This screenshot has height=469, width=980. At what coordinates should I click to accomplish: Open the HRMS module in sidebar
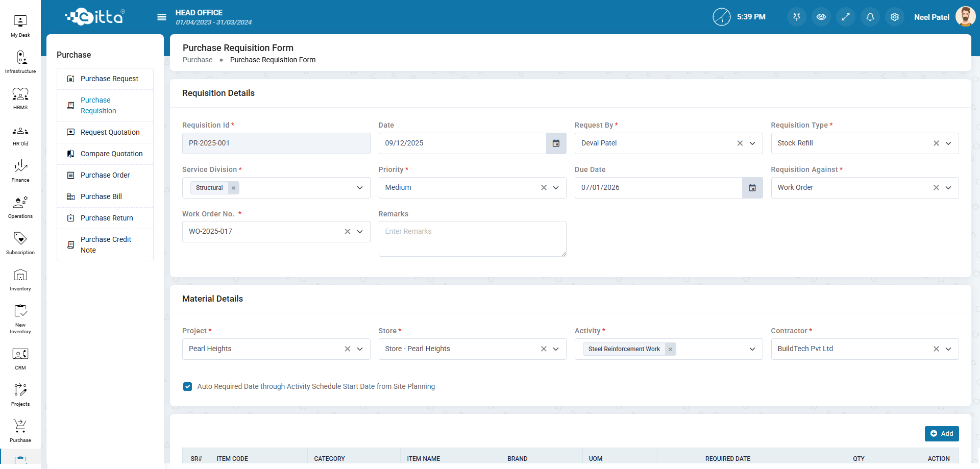(x=20, y=98)
